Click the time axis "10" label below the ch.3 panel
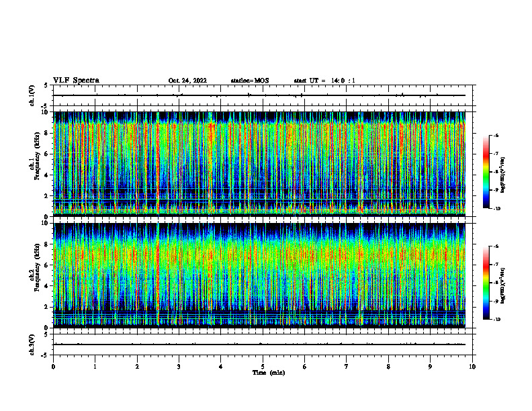Image resolution: width=532 pixels, height=411 pixels. tap(472, 367)
